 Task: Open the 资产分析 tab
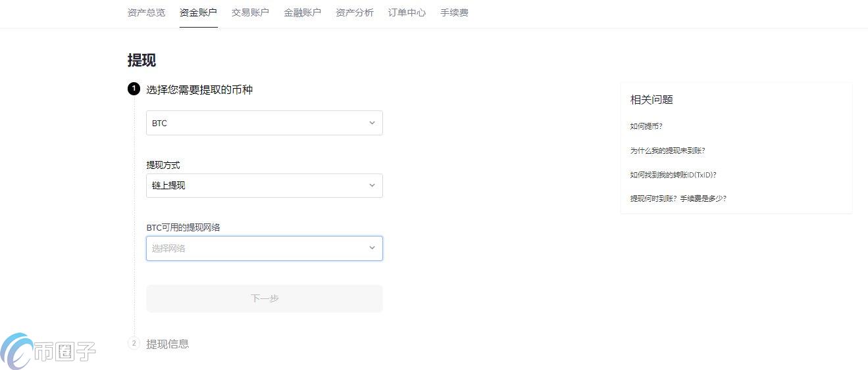pos(355,12)
